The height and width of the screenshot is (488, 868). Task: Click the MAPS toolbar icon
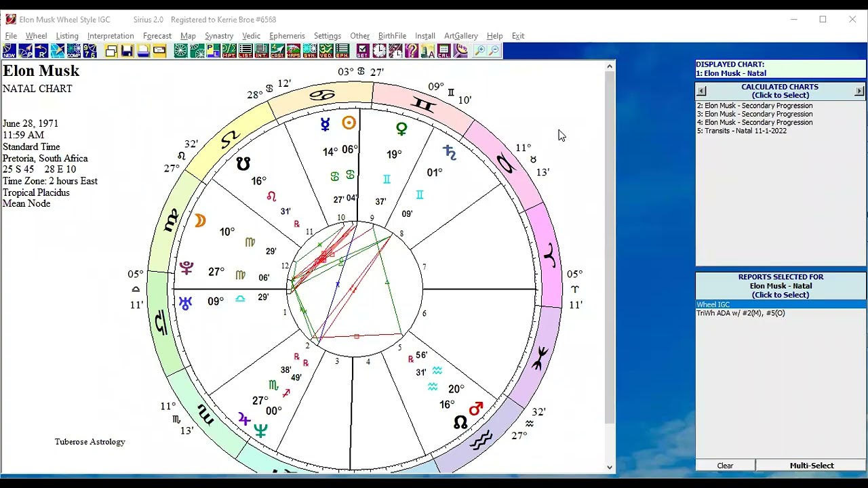coord(294,50)
